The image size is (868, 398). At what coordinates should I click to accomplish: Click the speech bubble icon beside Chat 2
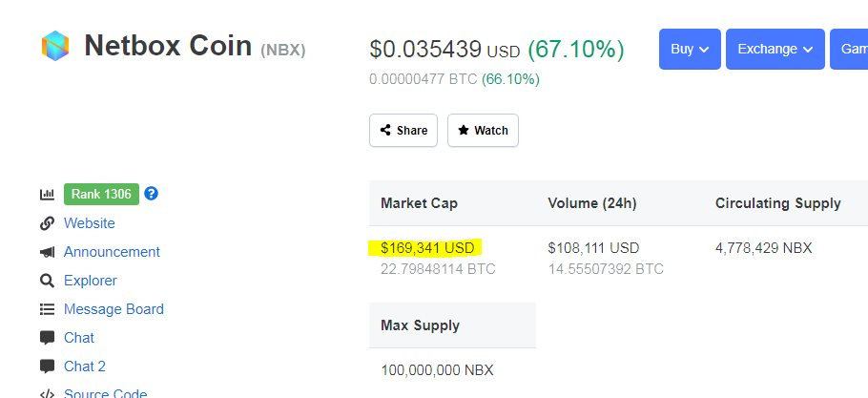tap(47, 367)
